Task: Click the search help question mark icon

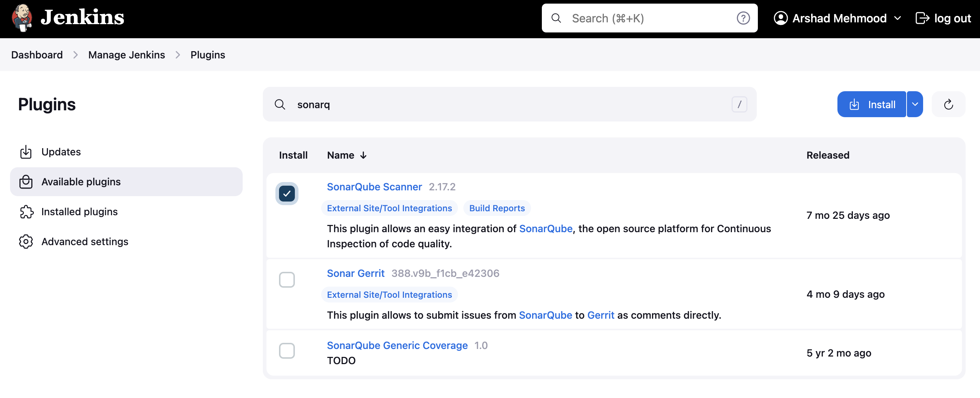Action: coord(743,18)
